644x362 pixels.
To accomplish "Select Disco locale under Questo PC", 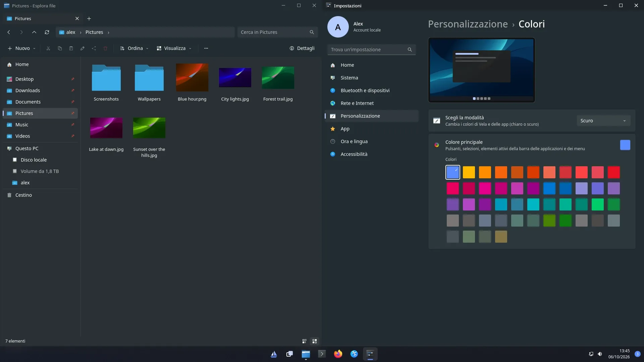I will 40,160.
